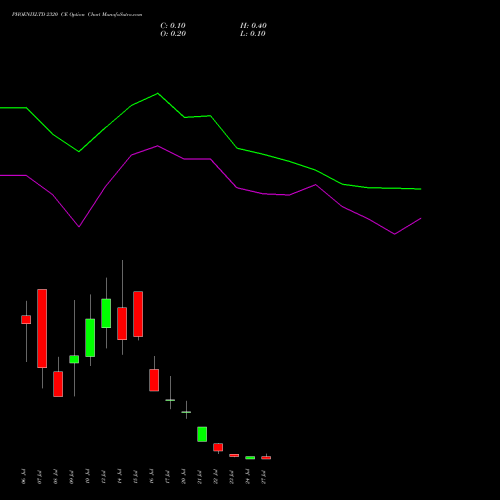
Task: Click the green candlestick for 10 Jul
Action: pyautogui.click(x=90, y=338)
